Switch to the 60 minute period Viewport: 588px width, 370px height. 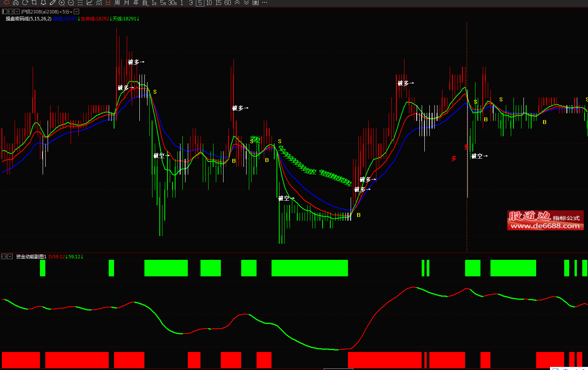click(228, 3)
